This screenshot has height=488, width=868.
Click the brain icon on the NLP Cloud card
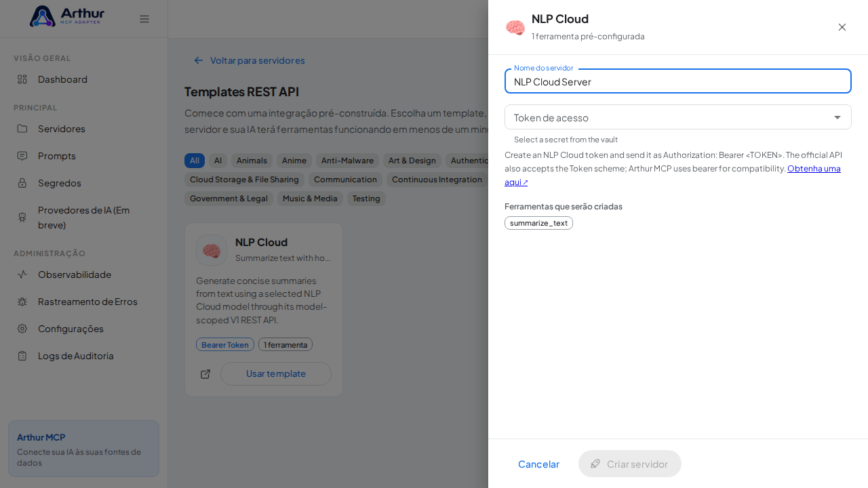tap(212, 250)
